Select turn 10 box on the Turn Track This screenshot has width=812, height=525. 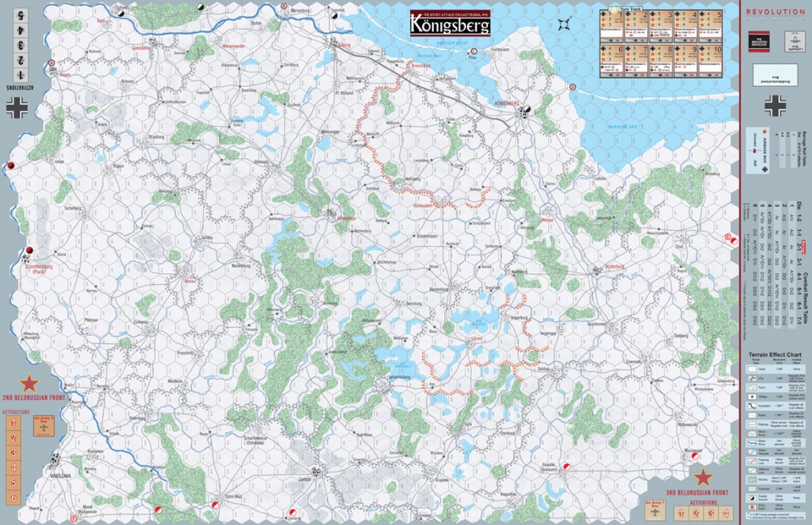point(711,61)
